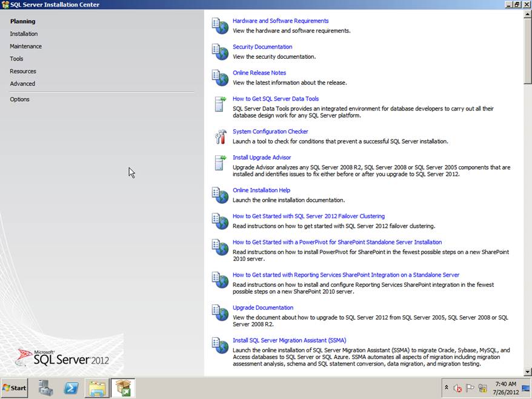Click 'Launch the online installation documentation.' text

(x=289, y=200)
